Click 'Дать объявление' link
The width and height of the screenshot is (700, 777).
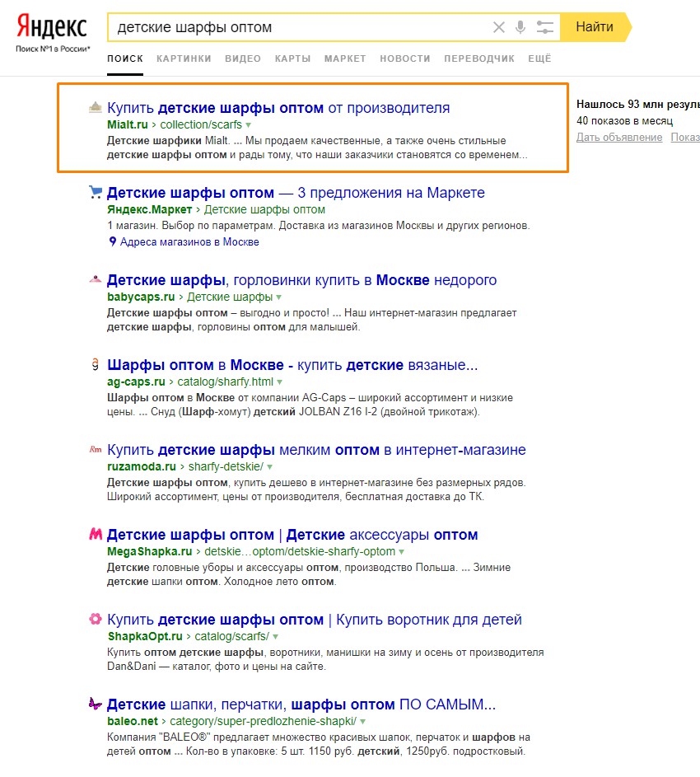click(x=619, y=138)
